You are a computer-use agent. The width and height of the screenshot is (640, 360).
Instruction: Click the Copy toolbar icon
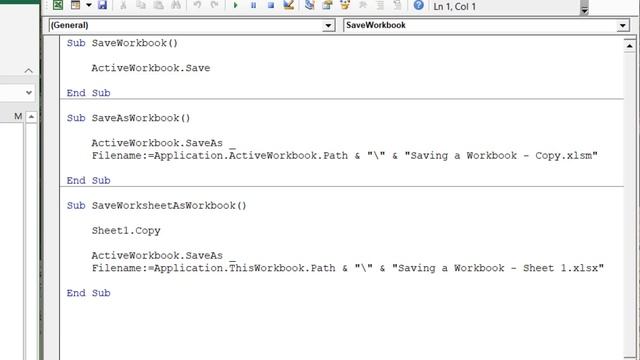tap(141, 5)
